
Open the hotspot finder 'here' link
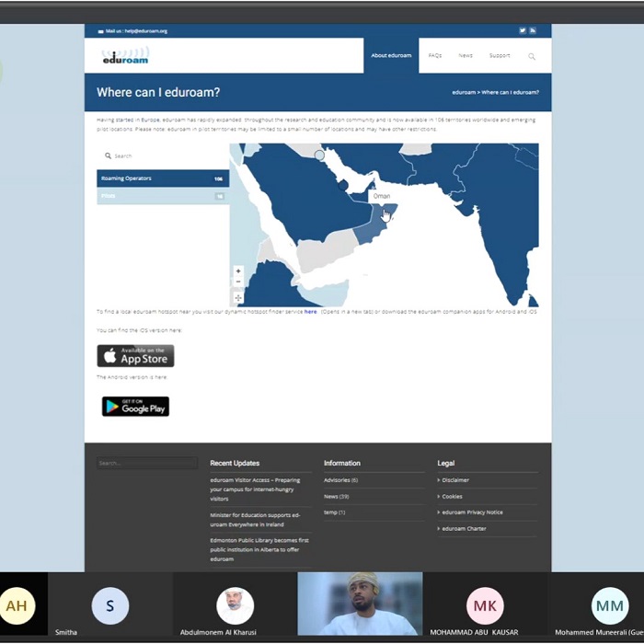pyautogui.click(x=311, y=312)
